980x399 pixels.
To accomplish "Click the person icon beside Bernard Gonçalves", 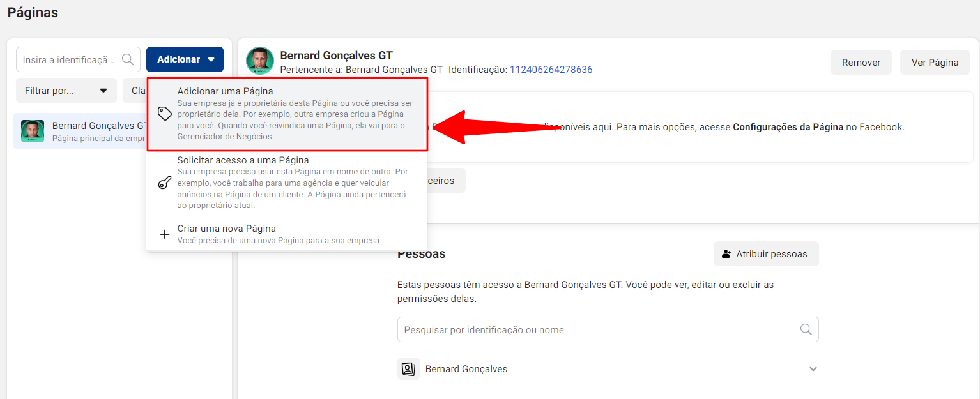I will coord(408,369).
